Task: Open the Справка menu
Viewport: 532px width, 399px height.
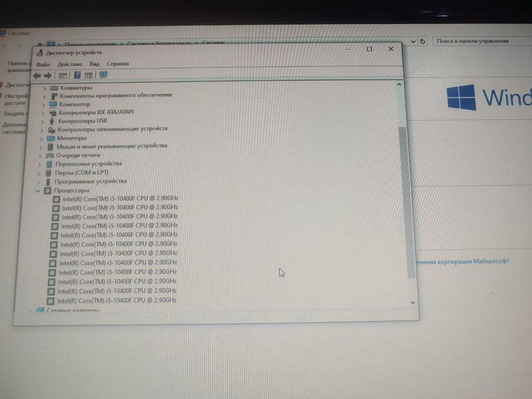Action: click(117, 63)
